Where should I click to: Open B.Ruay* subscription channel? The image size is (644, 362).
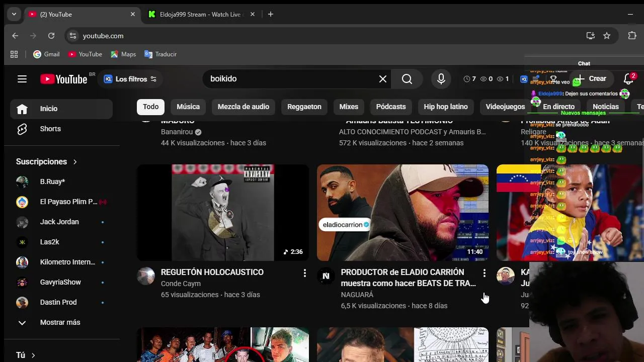point(61,182)
